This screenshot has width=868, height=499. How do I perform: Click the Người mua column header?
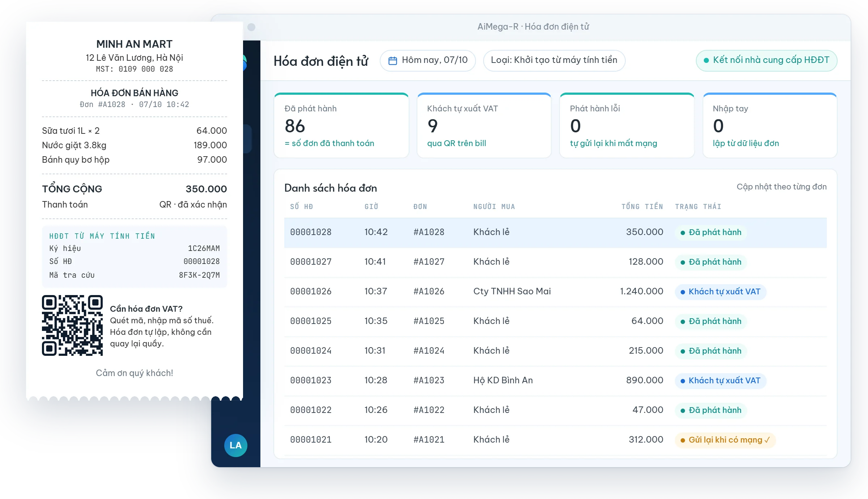pos(494,206)
